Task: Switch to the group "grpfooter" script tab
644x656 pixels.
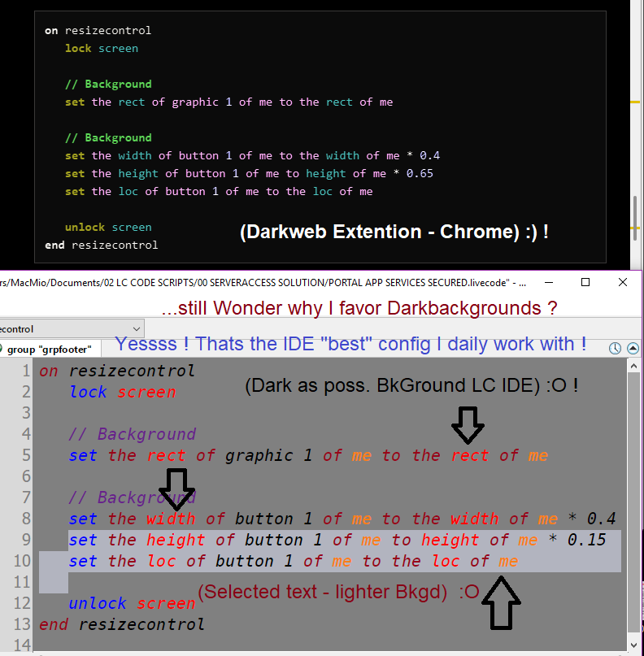Action: (x=50, y=349)
